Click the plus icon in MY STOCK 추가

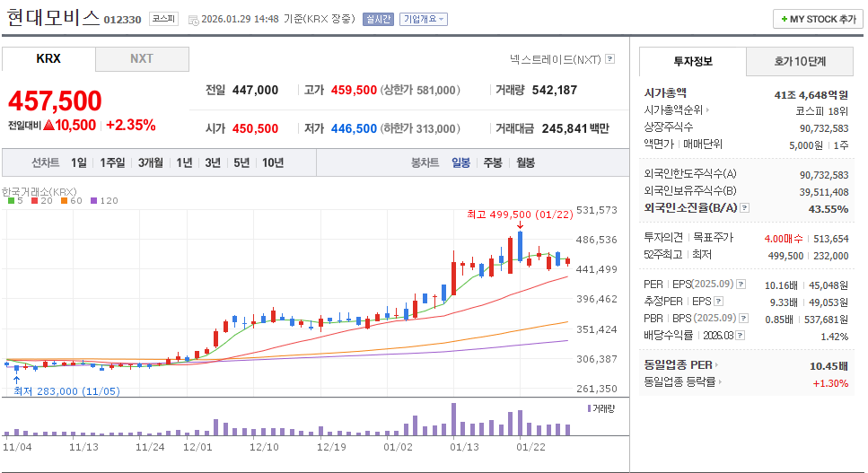pyautogui.click(x=784, y=20)
